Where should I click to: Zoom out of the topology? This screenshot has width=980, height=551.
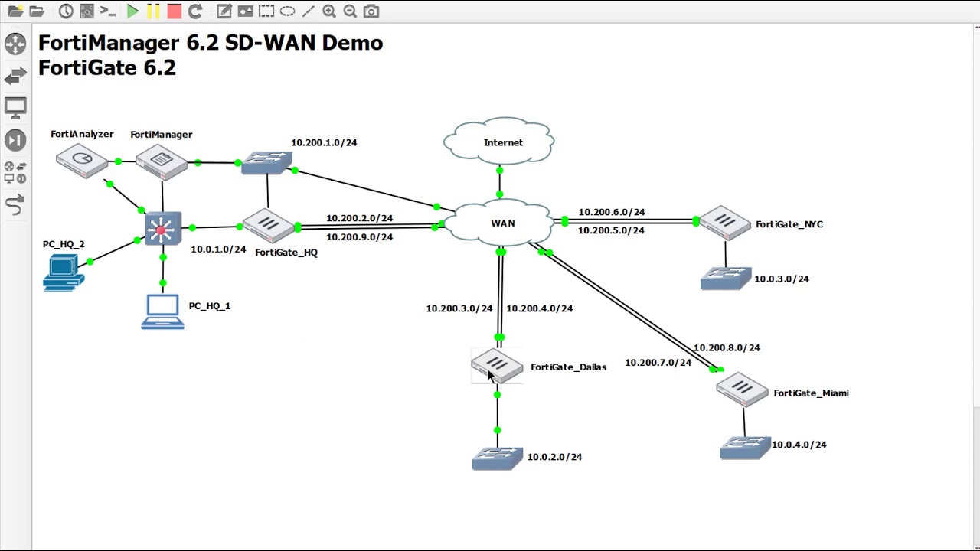coord(350,11)
